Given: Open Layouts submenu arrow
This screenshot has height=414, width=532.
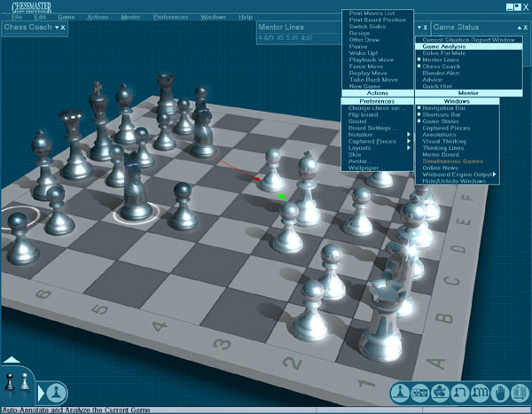Looking at the screenshot, I should [408, 148].
